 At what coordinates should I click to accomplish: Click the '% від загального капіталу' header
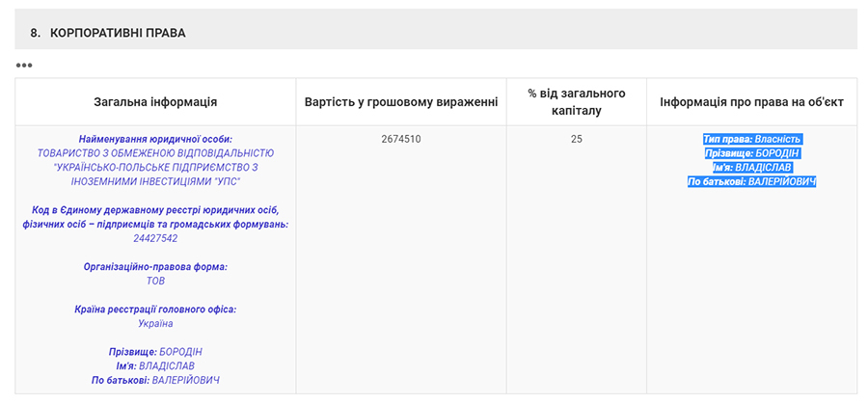click(577, 102)
